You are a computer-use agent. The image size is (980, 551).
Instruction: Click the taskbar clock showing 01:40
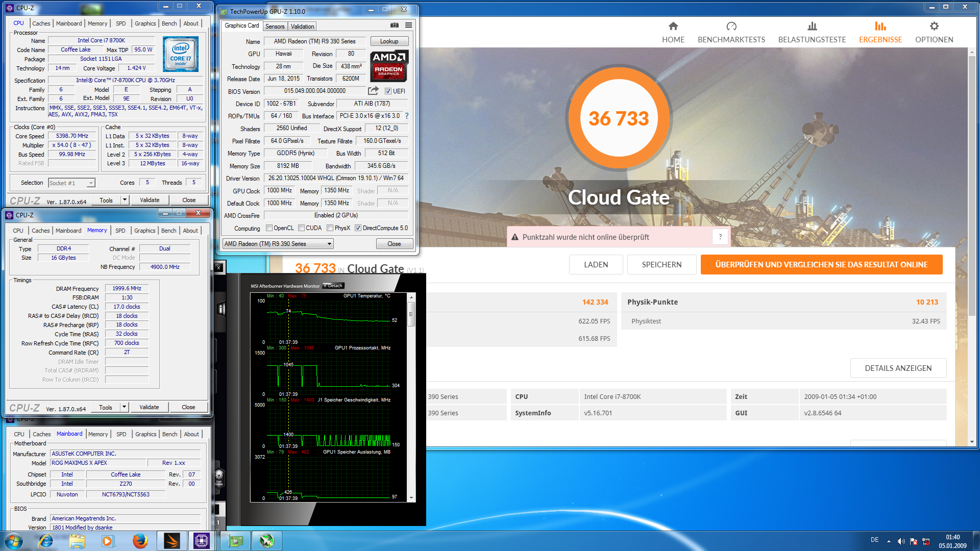[x=952, y=541]
